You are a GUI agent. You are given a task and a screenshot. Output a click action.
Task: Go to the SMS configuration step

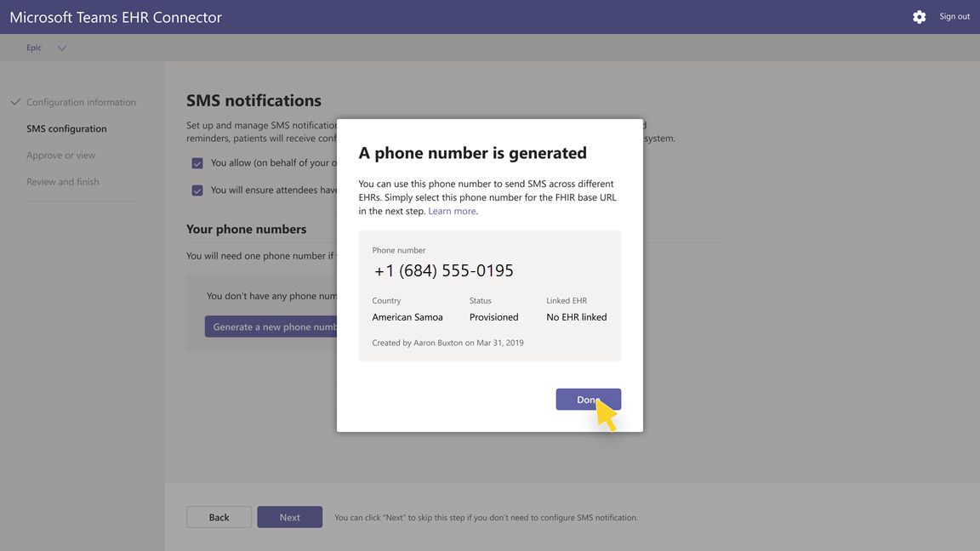click(66, 128)
